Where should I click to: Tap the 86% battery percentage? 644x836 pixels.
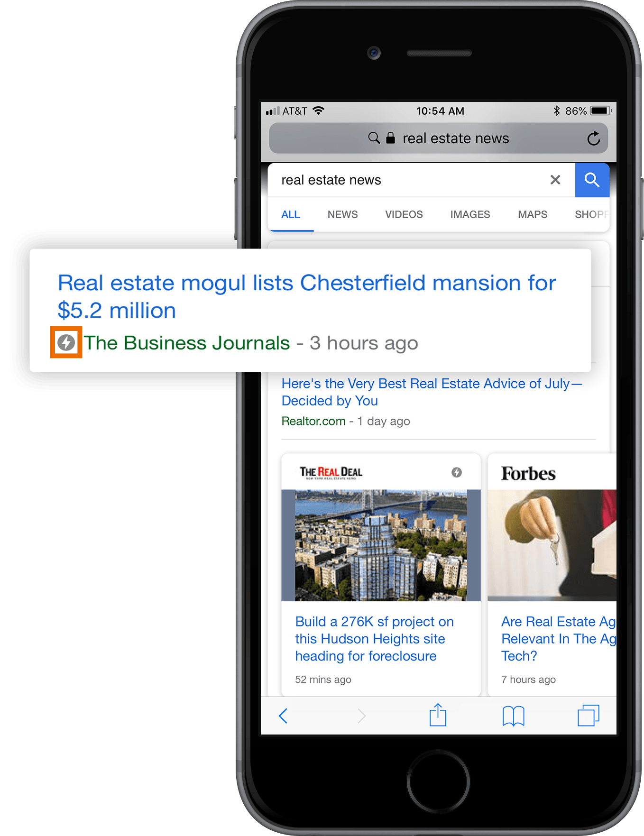576,111
